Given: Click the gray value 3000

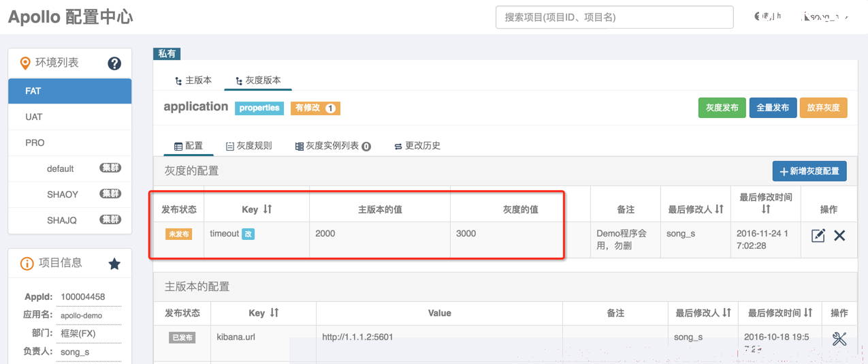Looking at the screenshot, I should (466, 233).
